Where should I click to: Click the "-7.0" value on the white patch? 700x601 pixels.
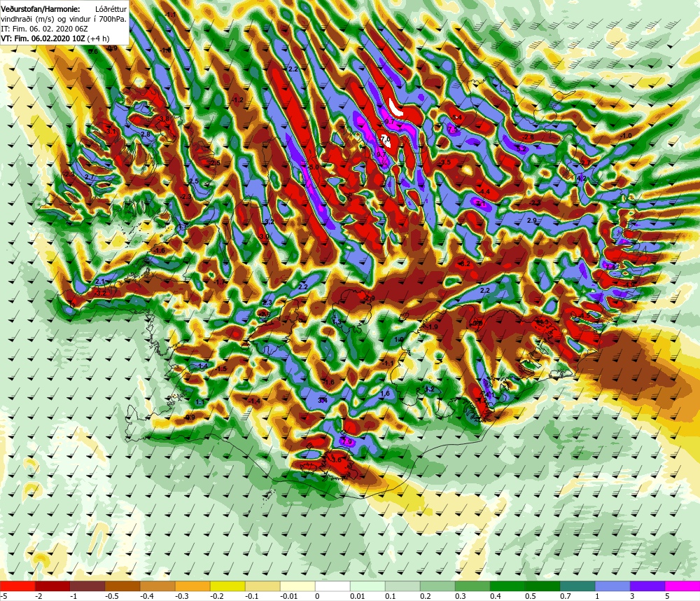coord(386,139)
